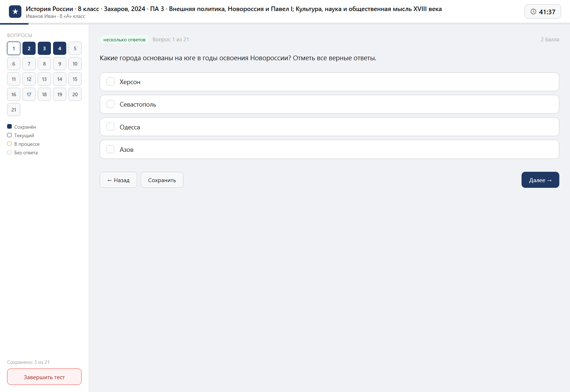Switch to question 7
This screenshot has height=392, width=570.
(29, 64)
